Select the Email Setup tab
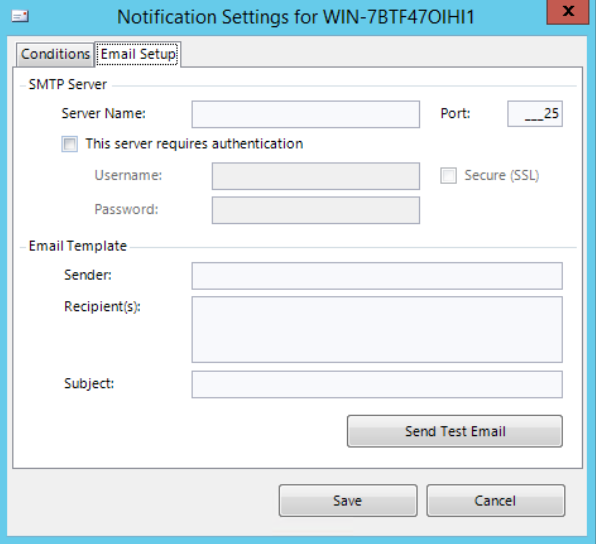 [138, 54]
